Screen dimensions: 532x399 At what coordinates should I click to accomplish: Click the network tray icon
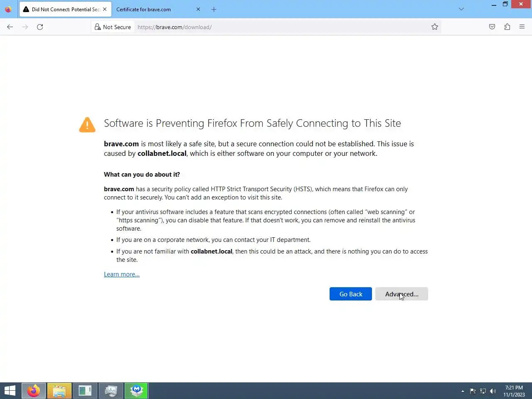click(483, 391)
